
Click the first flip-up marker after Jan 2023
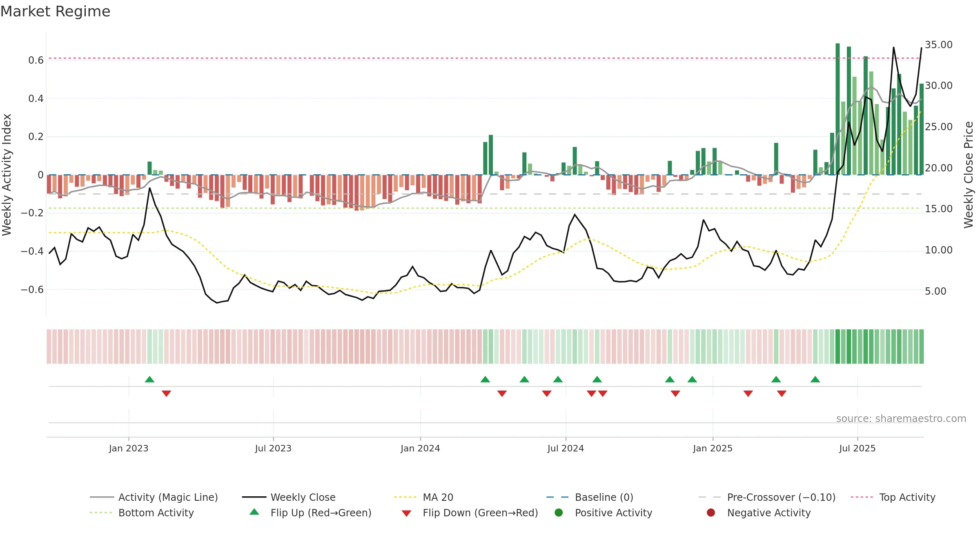click(x=149, y=379)
